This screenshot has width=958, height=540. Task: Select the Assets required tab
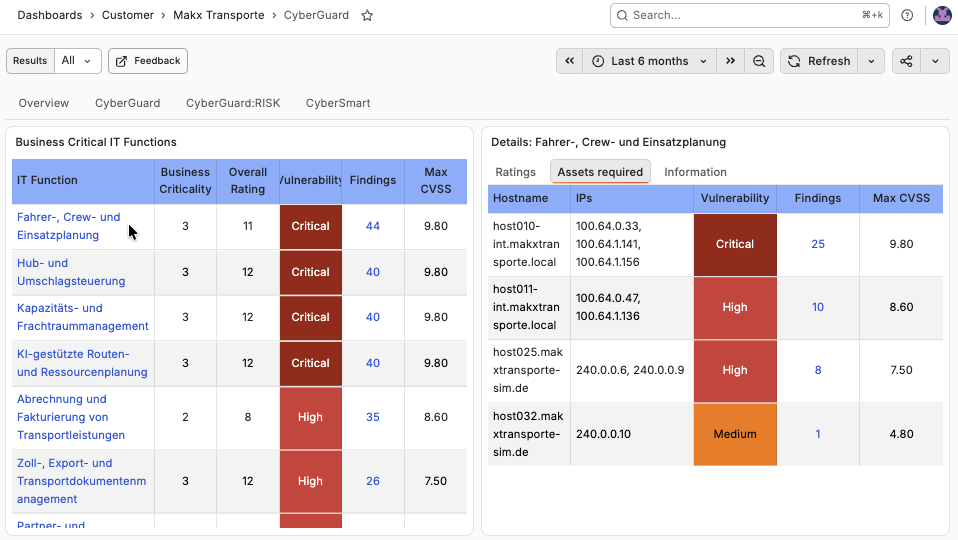600,172
